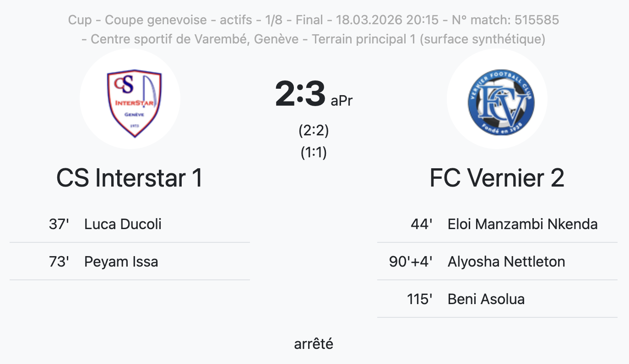Click the 115' goal minute
This screenshot has height=364, width=629.
point(419,299)
